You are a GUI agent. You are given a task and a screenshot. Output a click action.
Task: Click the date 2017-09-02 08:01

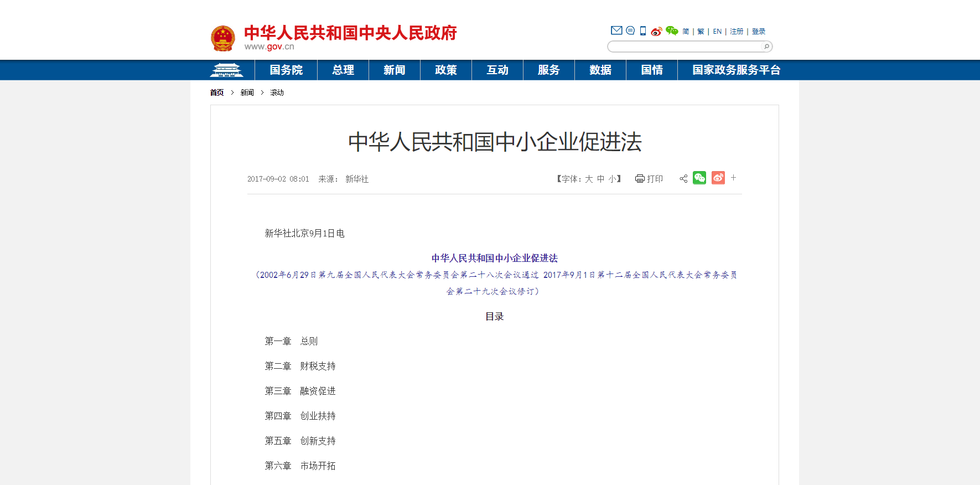pos(278,179)
